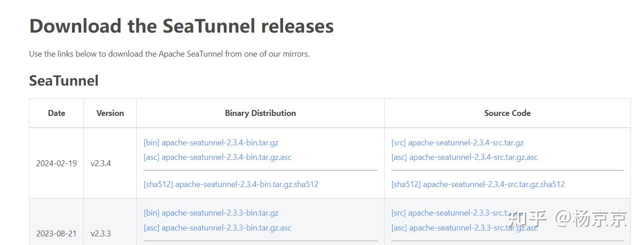Image resolution: width=644 pixels, height=245 pixels.
Task: Click the 2023-08-21 date cell
Action: (x=57, y=234)
